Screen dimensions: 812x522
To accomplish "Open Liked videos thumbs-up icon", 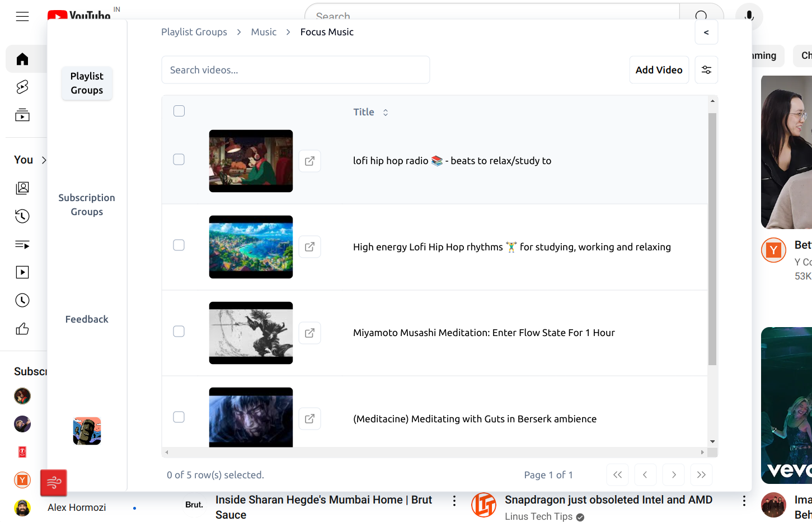I will click(x=22, y=329).
